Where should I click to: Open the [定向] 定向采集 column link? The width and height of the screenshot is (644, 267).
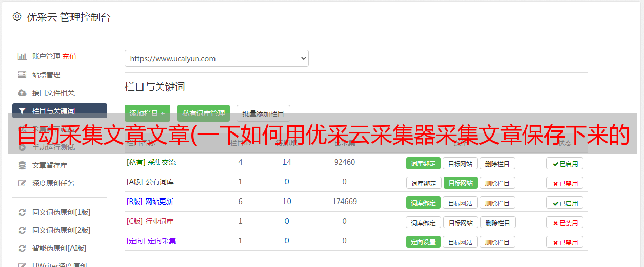(151, 241)
